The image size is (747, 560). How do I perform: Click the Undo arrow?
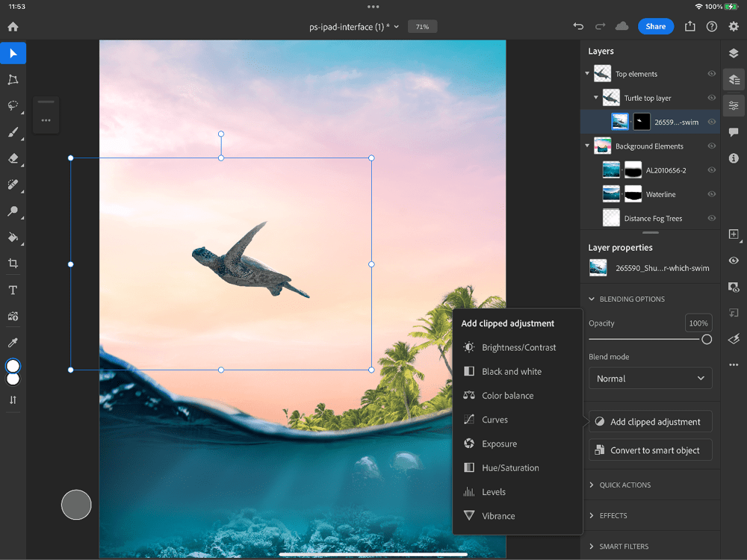pyautogui.click(x=578, y=27)
